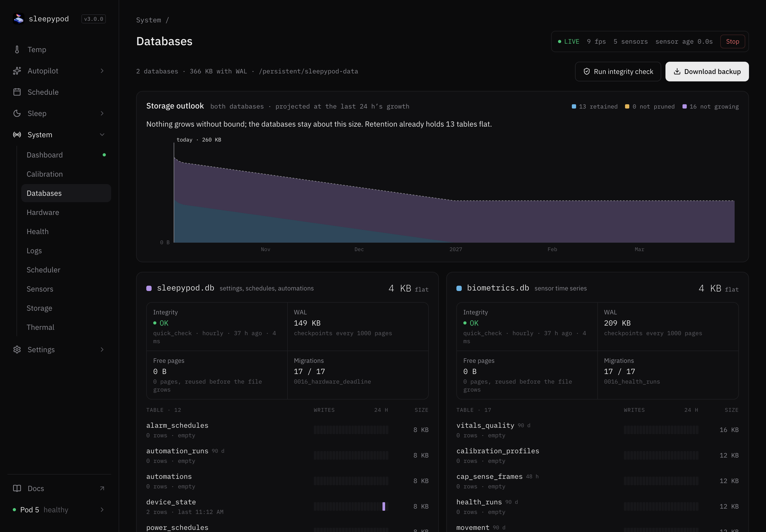766x532 pixels.
Task: Click the green dot next to Dashboard
Action: click(x=104, y=155)
